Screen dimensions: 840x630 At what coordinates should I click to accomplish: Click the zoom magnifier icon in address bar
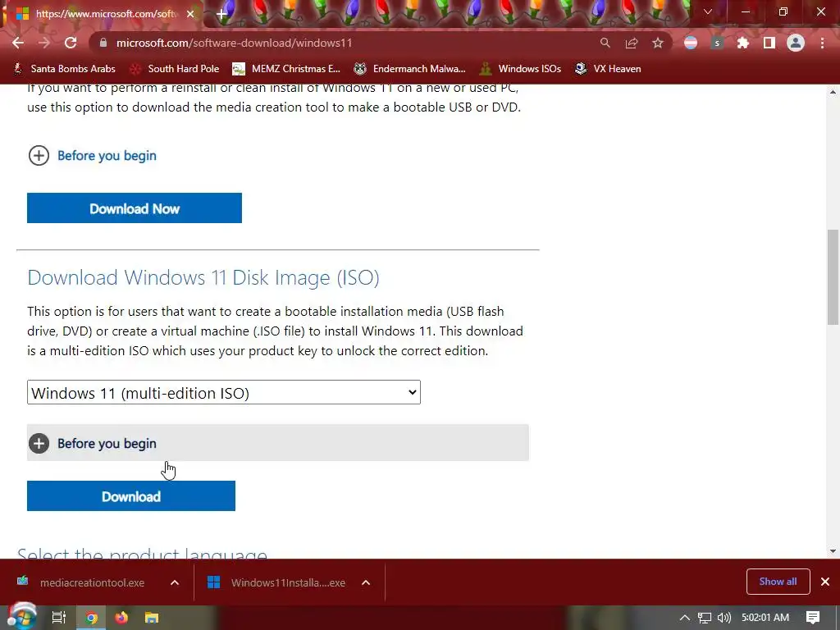(x=605, y=43)
